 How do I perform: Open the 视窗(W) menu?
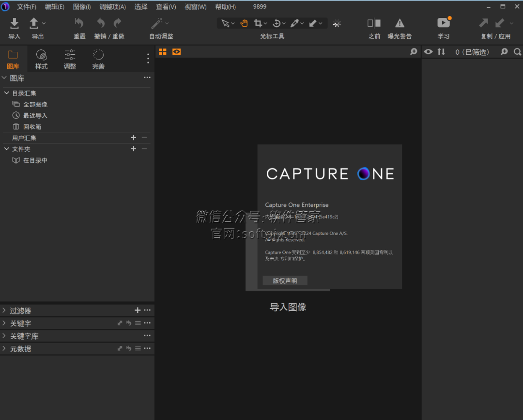point(196,7)
